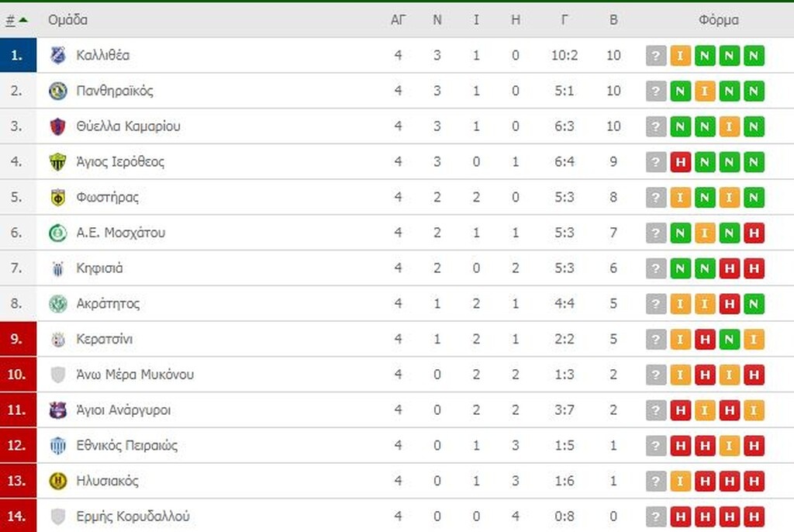Screen dimensions: 794x532
Task: Click the Εθνικός Πειραιώς crest icon
Action: (58, 446)
